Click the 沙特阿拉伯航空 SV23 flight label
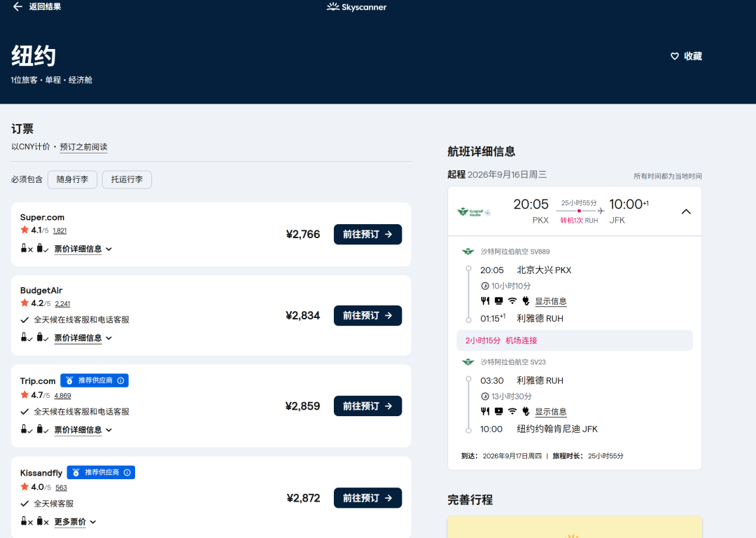 (x=513, y=362)
